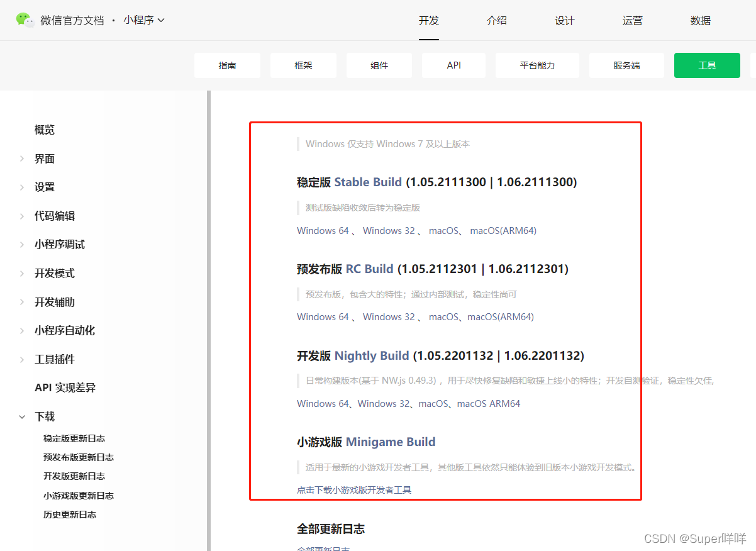Switch to the 运营 top tab

point(633,20)
